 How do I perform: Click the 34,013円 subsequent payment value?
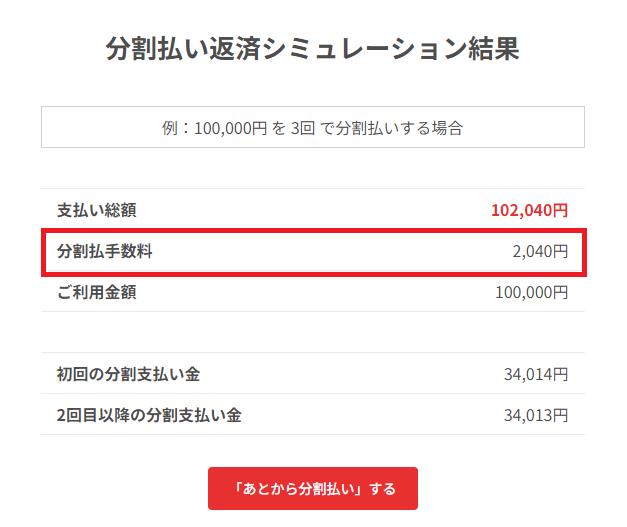point(536,415)
